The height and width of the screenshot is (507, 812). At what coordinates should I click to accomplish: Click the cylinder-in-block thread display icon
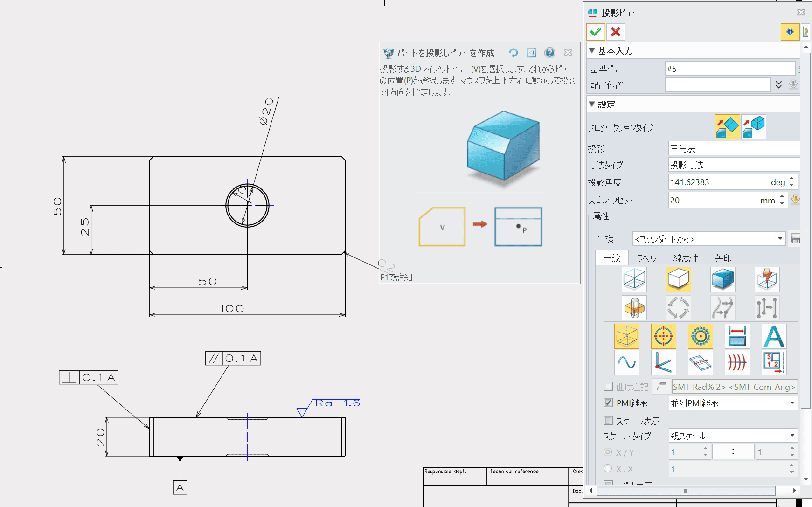634,307
